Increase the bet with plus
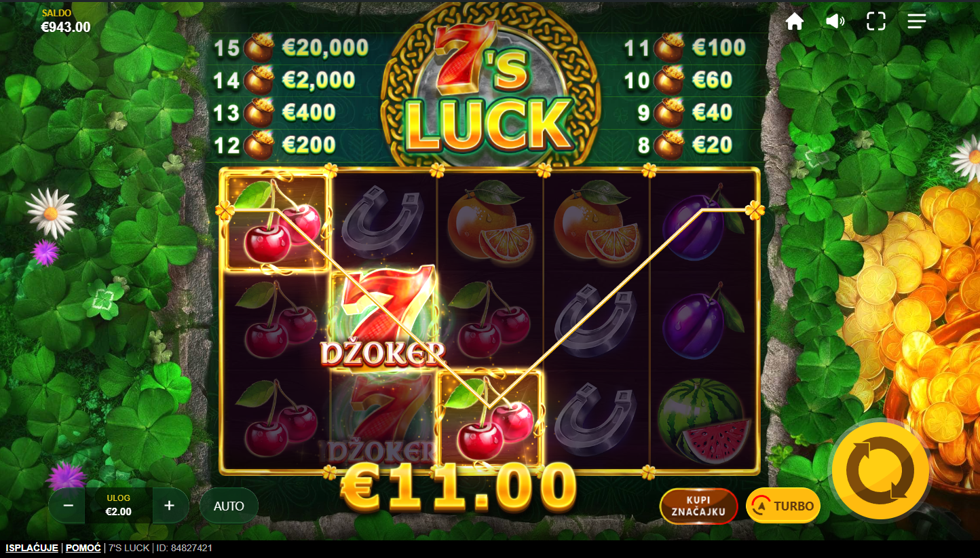 click(170, 506)
